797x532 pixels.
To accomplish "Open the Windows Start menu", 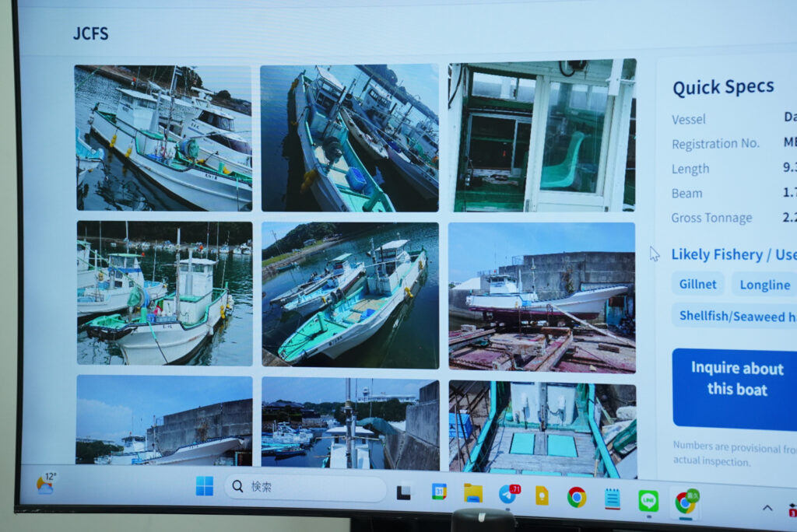I will tap(205, 486).
